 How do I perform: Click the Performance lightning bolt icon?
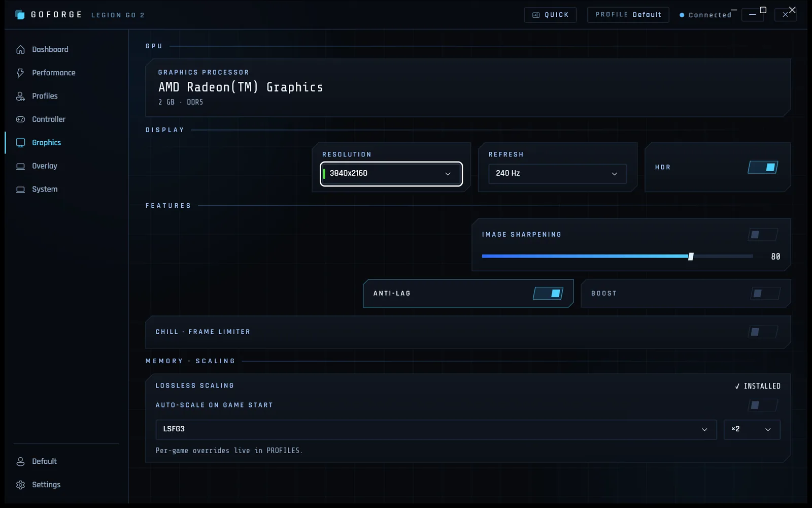tap(20, 73)
